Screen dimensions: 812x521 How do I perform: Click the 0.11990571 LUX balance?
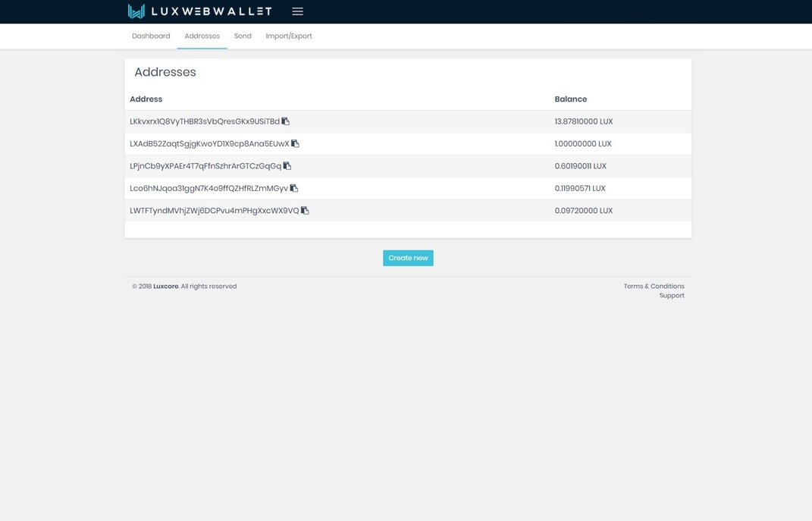point(580,188)
